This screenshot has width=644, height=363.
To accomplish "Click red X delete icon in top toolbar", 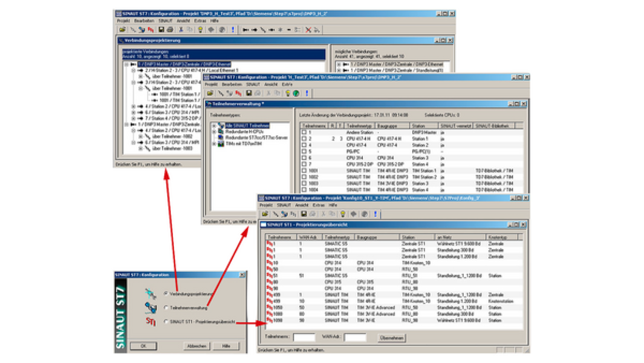I will tap(308, 30).
